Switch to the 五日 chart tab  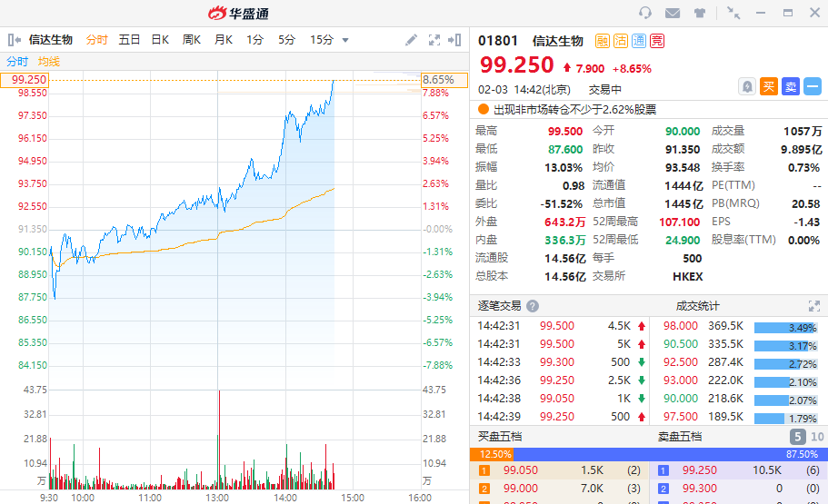click(129, 40)
